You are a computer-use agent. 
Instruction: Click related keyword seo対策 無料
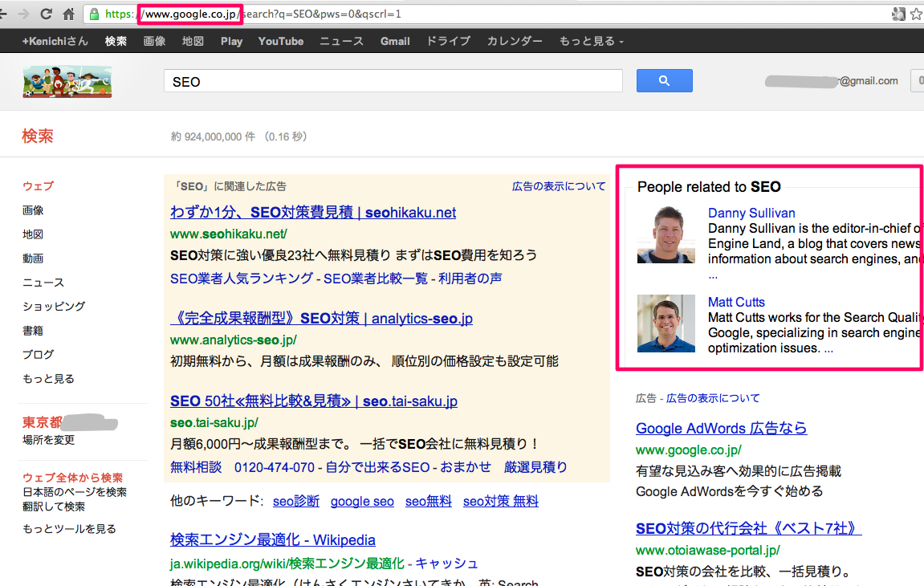point(501,501)
